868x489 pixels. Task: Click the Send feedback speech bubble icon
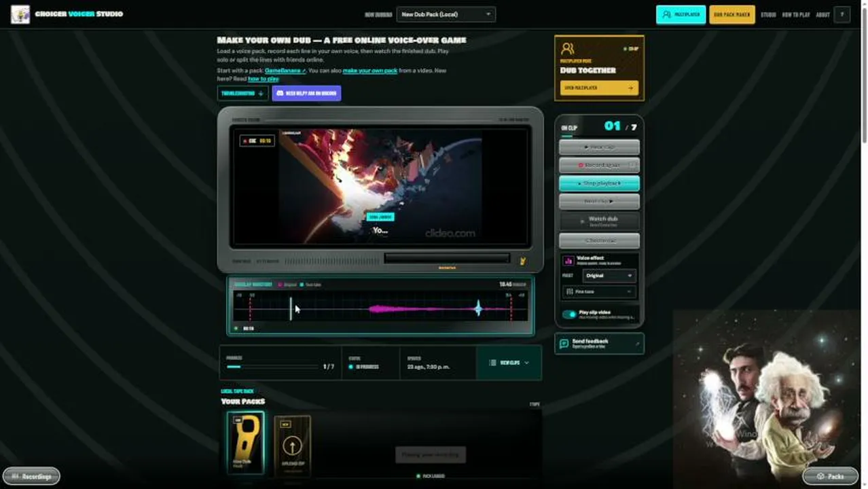564,344
